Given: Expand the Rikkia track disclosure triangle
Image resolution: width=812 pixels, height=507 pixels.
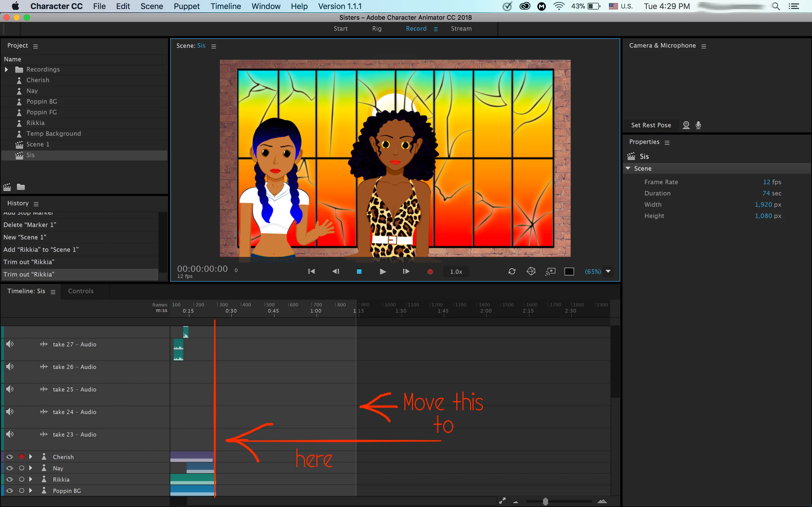Looking at the screenshot, I should (x=30, y=479).
